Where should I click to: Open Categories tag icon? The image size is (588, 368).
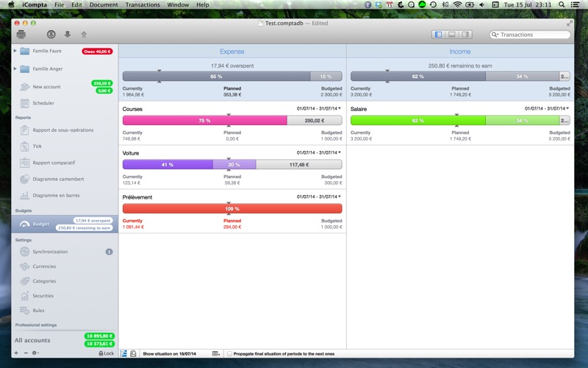[25, 281]
